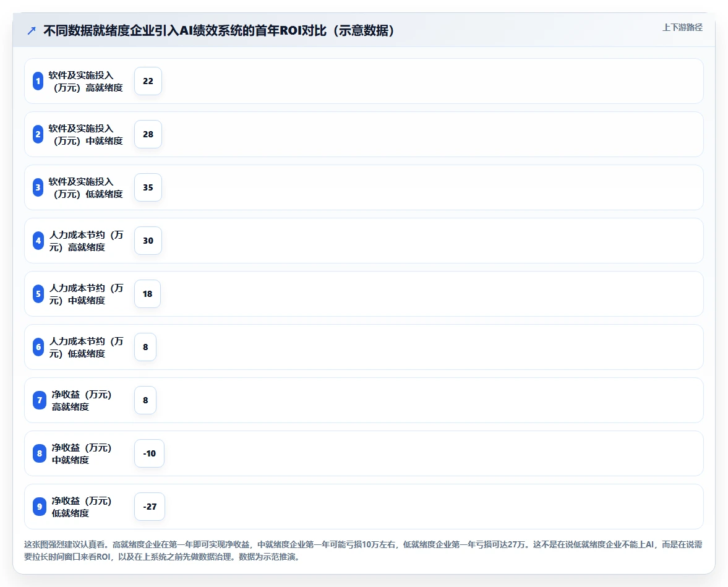728x587 pixels.
Task: Select step badge 3 for 低就绪度 software investment
Action: 38,187
